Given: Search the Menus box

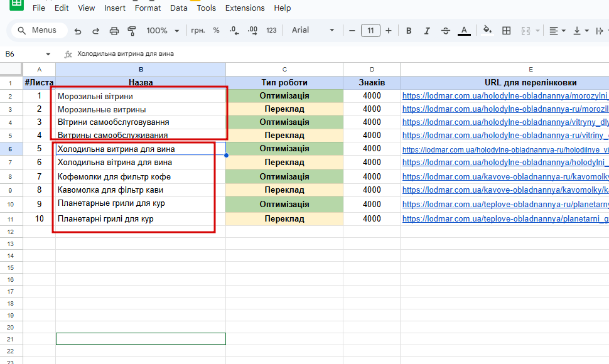Looking at the screenshot, I should (39, 30).
